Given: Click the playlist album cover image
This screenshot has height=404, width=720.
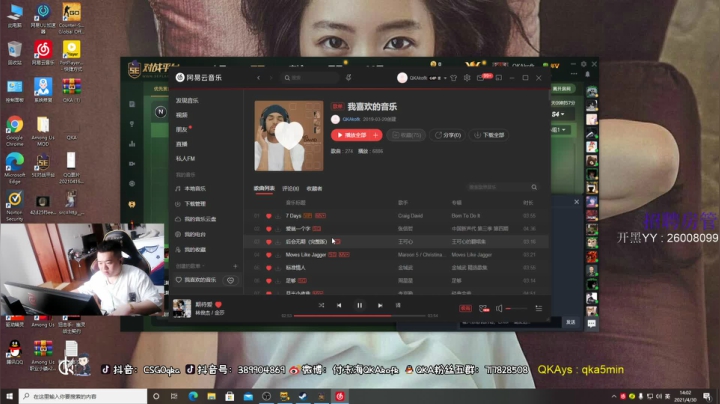Looking at the screenshot, I should coord(289,136).
